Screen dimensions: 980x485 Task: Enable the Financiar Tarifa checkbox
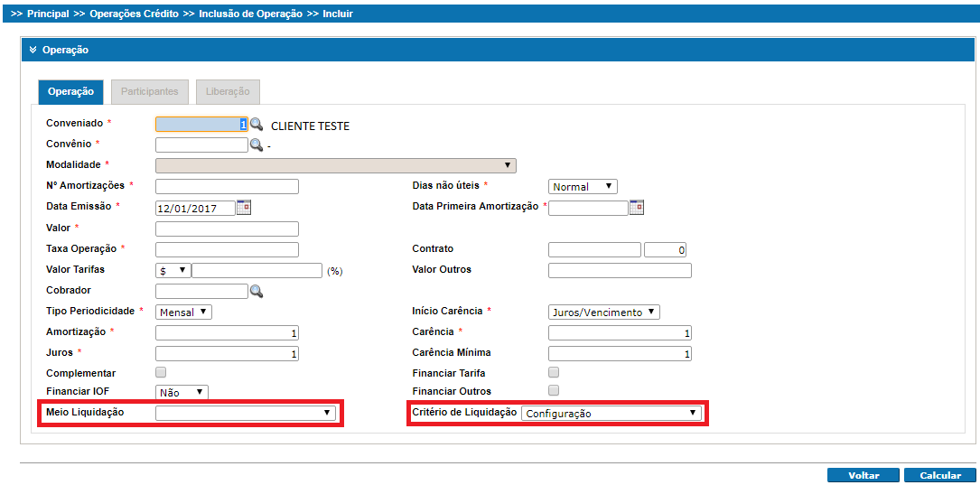point(554,372)
